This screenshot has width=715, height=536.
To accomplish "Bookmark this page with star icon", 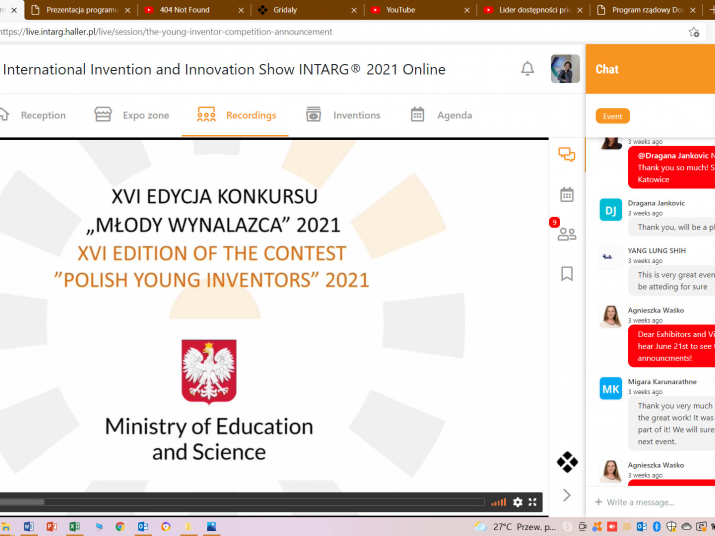I will tap(694, 32).
